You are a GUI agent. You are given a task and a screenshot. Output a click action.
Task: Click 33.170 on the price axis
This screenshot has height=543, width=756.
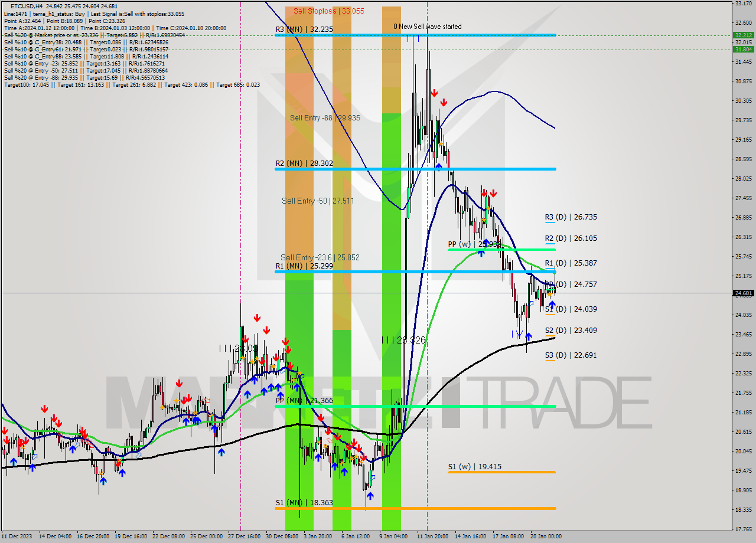pyautogui.click(x=743, y=3)
